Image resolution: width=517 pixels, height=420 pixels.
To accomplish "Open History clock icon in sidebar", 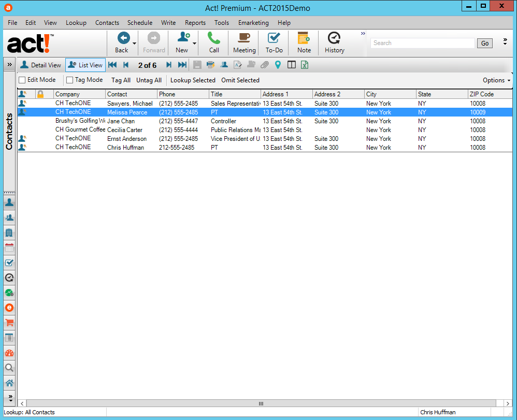I will pos(9,278).
